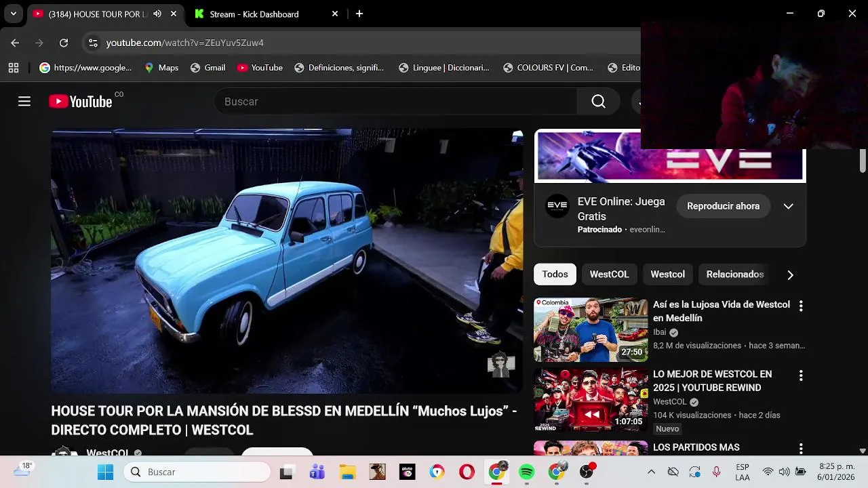Image resolution: width=868 pixels, height=488 pixels.
Task: Open Opera browser from the taskbar
Action: pyautogui.click(x=467, y=472)
